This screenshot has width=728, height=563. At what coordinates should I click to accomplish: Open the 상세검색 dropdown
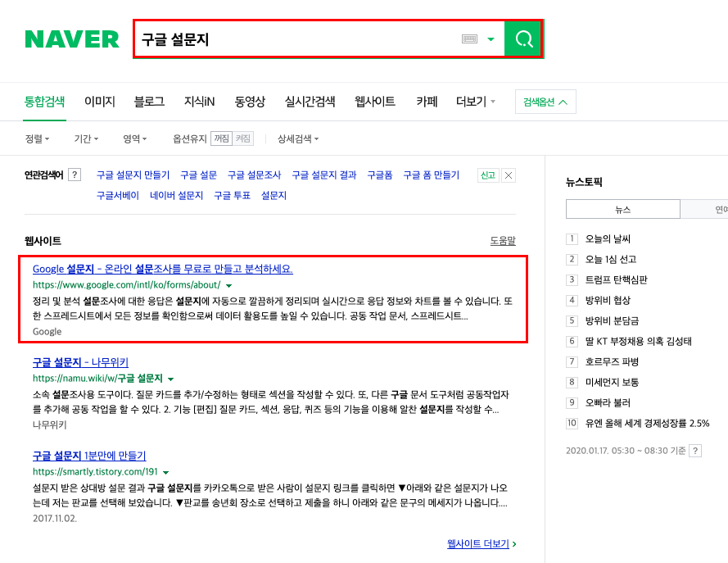pyautogui.click(x=298, y=138)
